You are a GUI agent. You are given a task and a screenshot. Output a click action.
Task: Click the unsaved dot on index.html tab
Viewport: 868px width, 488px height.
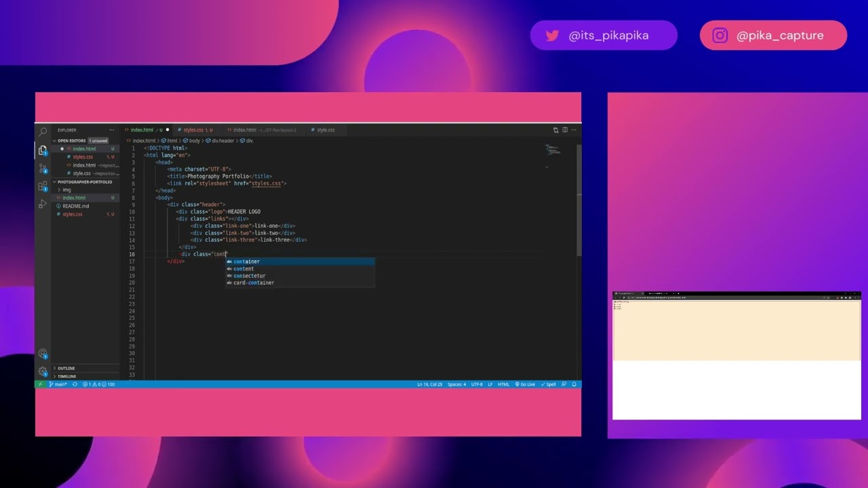coord(167,130)
